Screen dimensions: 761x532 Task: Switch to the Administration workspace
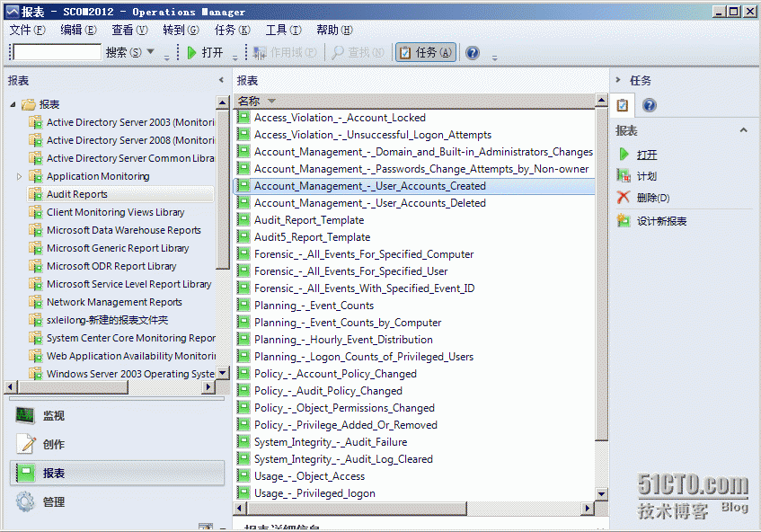pyautogui.click(x=117, y=502)
